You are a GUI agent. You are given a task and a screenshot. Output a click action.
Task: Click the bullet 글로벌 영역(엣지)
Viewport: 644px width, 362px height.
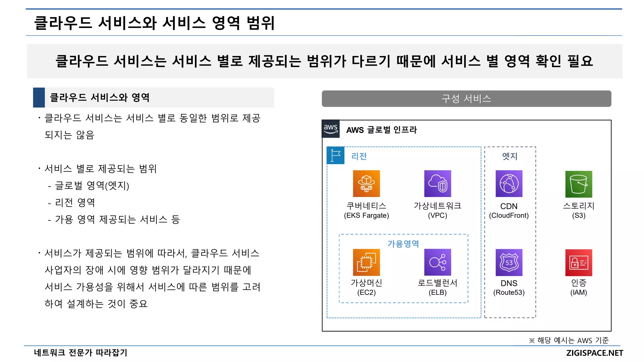(x=88, y=186)
